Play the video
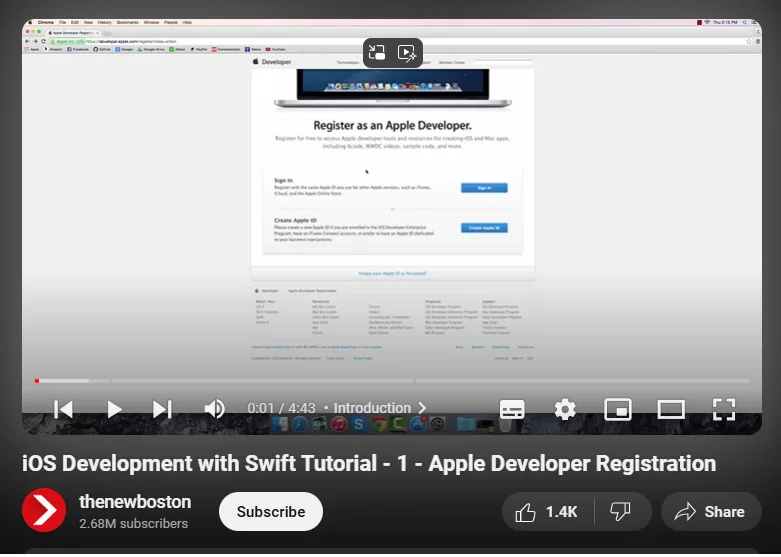 [114, 409]
